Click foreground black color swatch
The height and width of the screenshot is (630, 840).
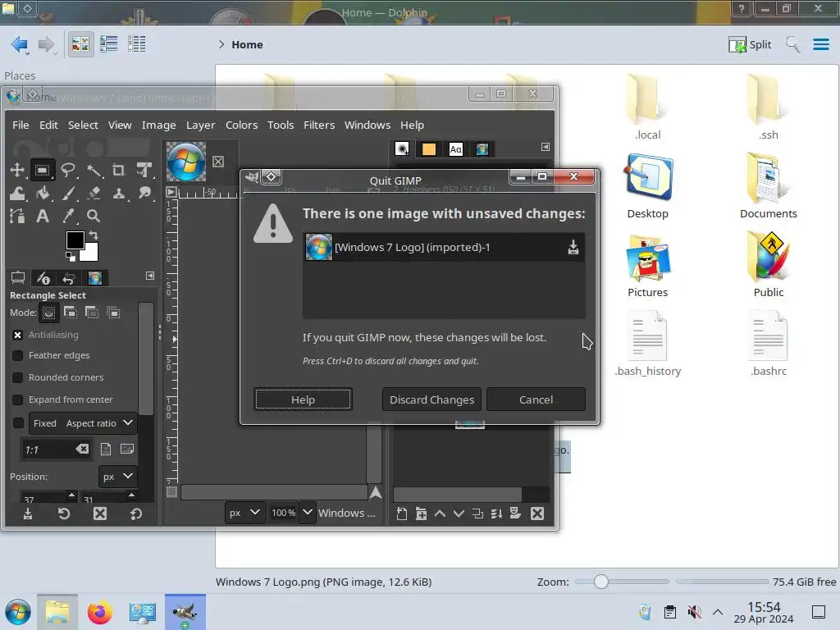pos(75,240)
